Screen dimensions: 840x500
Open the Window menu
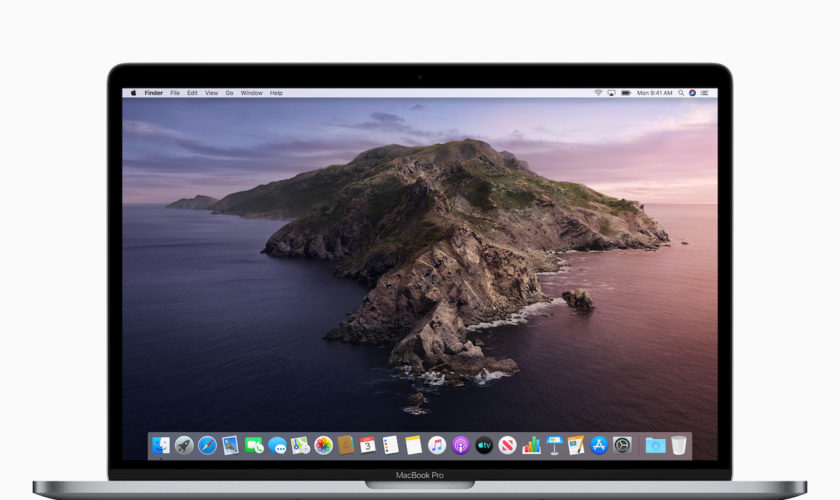(251, 93)
